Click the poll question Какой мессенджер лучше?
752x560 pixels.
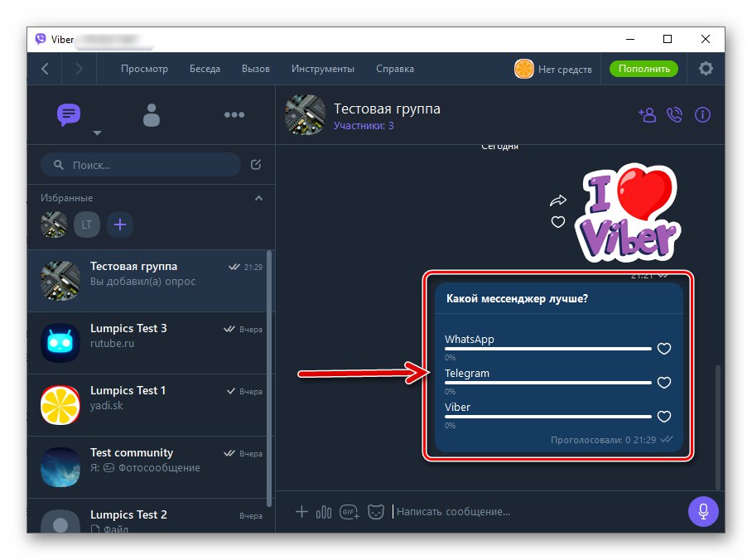point(517,298)
